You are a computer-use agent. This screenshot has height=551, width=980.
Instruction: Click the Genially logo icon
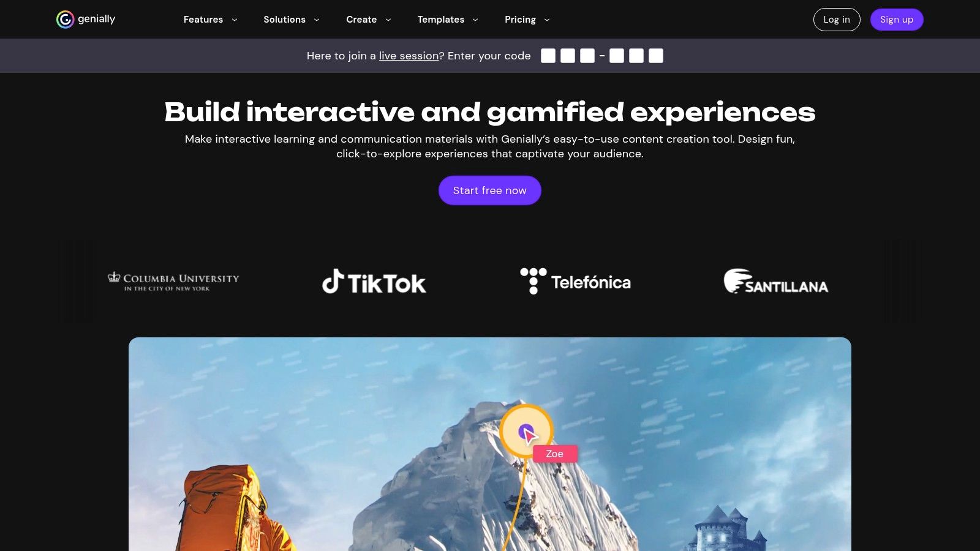tap(65, 20)
